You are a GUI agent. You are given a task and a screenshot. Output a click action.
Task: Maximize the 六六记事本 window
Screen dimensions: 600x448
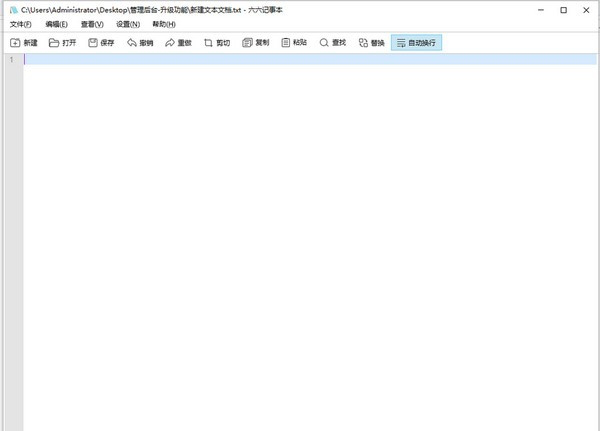tap(563, 10)
